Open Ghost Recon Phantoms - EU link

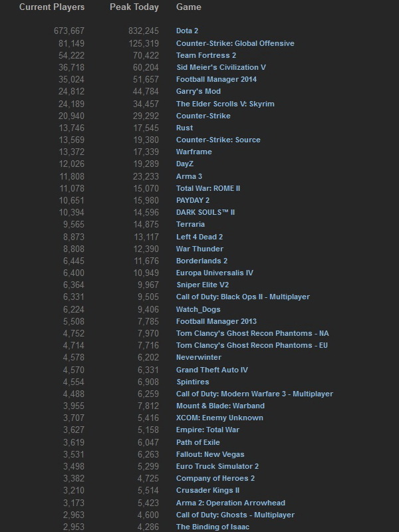(x=252, y=345)
